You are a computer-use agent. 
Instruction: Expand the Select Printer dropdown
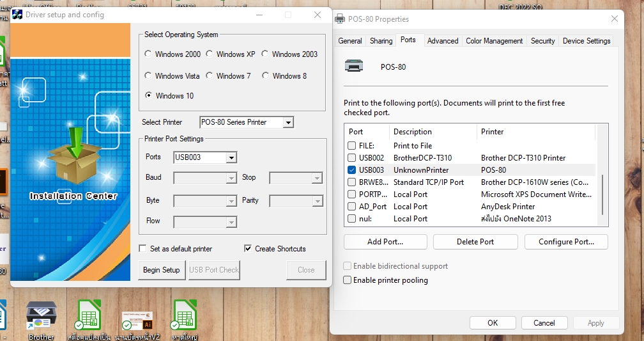tap(288, 122)
